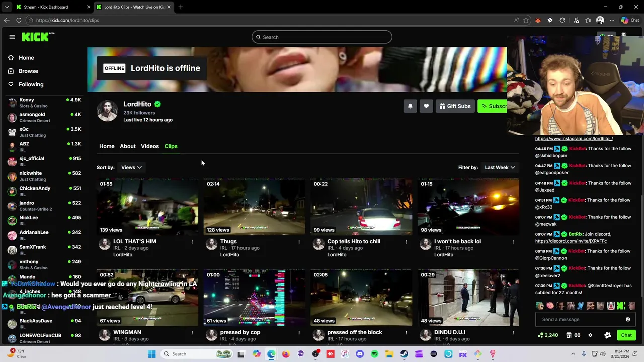
Task: Add page to favorites star
Action: tap(526, 20)
